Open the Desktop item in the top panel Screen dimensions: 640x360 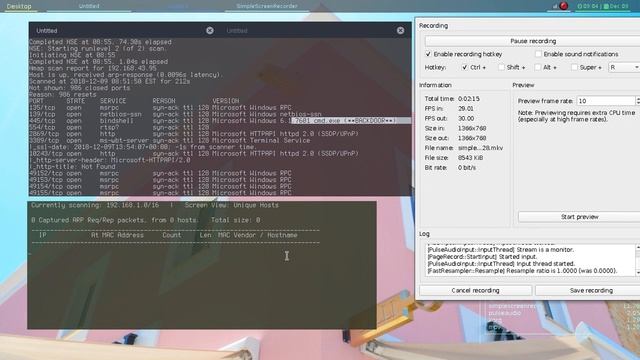[x=19, y=6]
